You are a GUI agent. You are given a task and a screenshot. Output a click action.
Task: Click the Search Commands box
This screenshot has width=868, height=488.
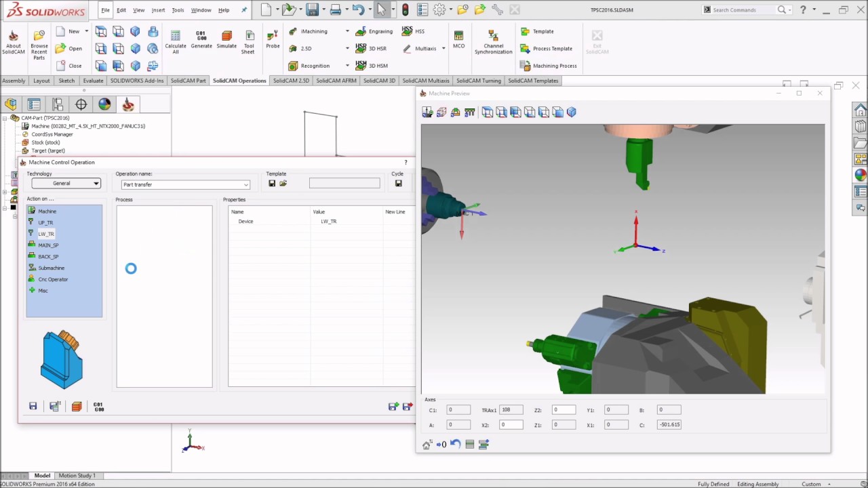point(743,10)
